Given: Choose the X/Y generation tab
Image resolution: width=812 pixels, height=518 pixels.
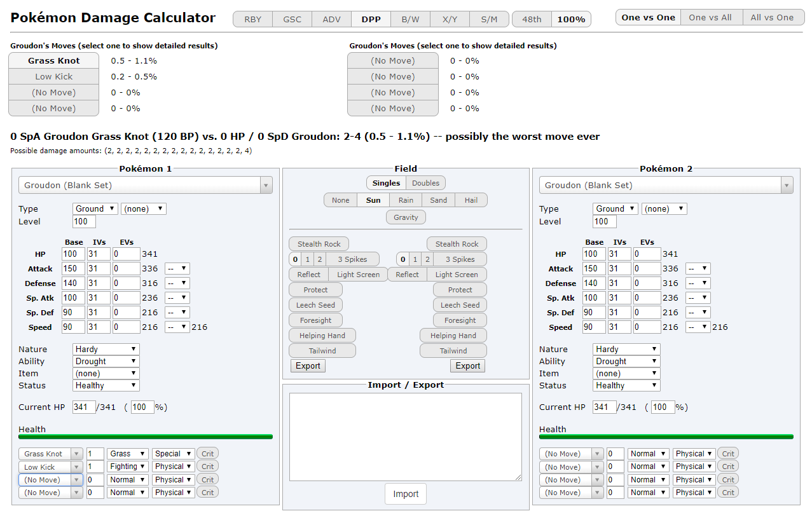Looking at the screenshot, I should point(450,19).
